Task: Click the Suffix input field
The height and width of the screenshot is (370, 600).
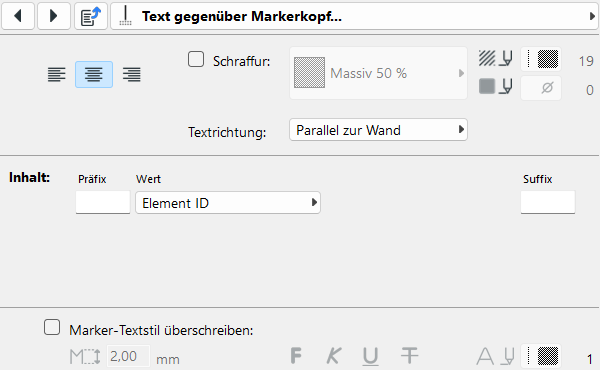Action: [548, 202]
